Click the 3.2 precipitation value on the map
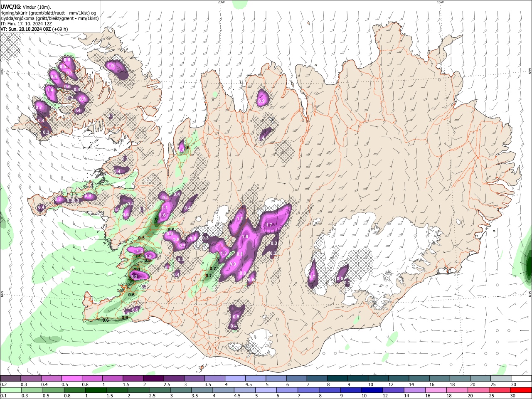 134,277
